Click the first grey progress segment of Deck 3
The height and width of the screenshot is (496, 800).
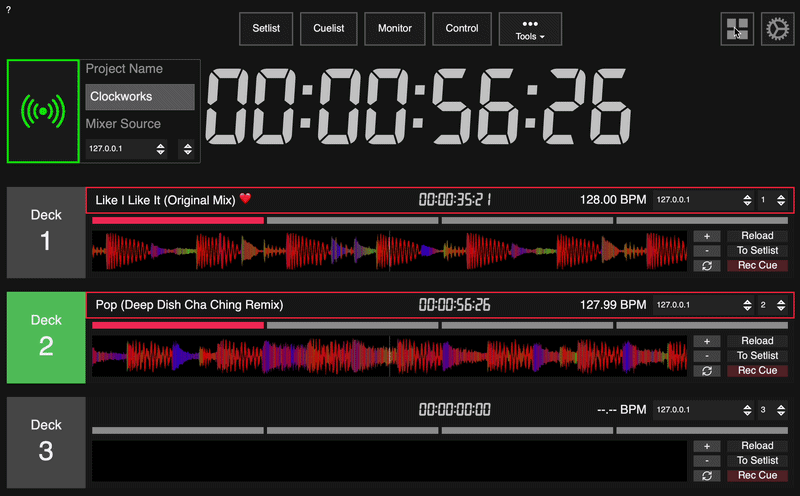[x=178, y=431]
